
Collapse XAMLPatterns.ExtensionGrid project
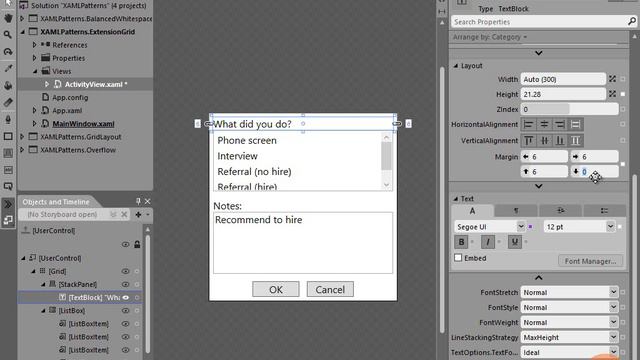coord(22,31)
